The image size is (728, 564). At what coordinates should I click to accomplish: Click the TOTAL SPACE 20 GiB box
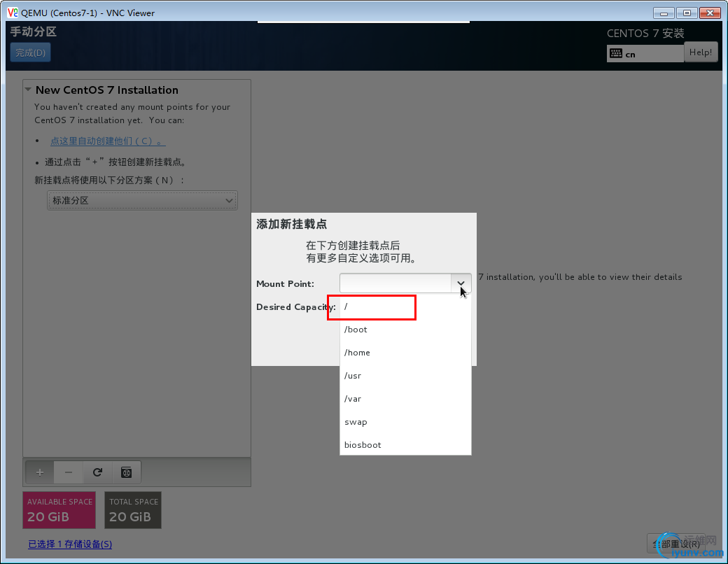[133, 510]
